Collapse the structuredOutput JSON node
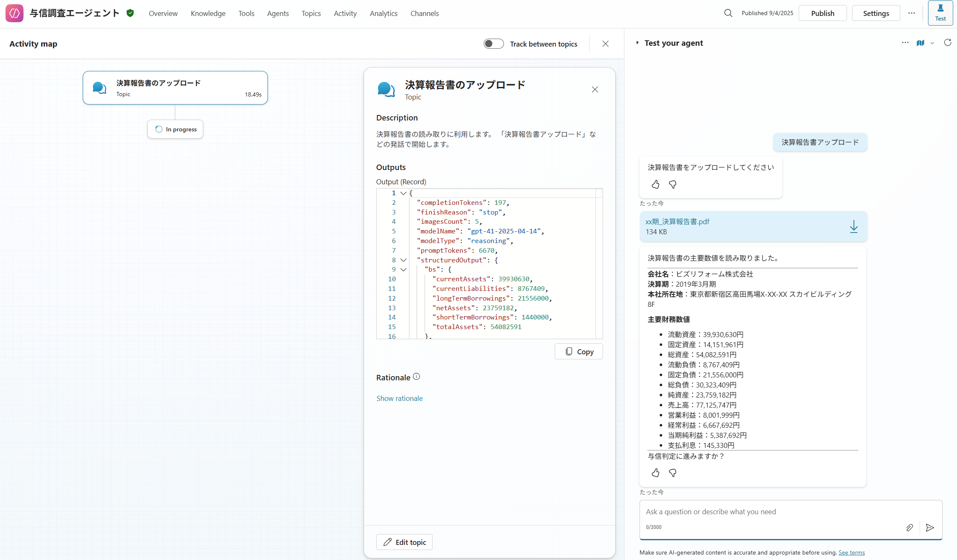 [x=403, y=260]
